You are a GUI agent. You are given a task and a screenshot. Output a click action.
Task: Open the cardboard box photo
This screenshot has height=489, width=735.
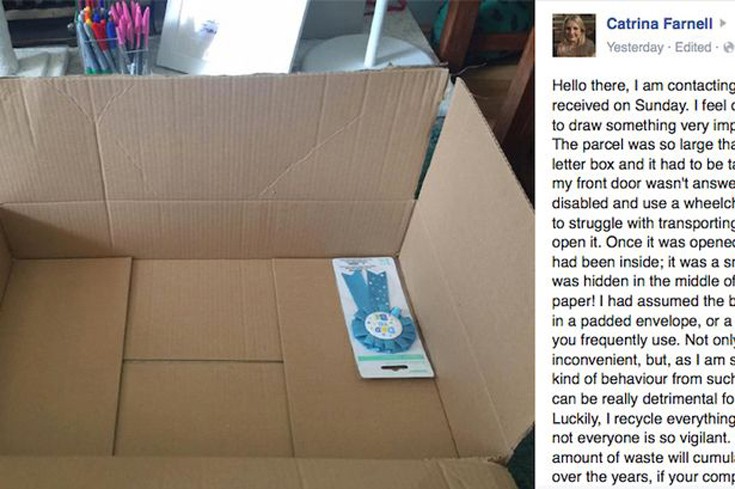click(x=267, y=244)
